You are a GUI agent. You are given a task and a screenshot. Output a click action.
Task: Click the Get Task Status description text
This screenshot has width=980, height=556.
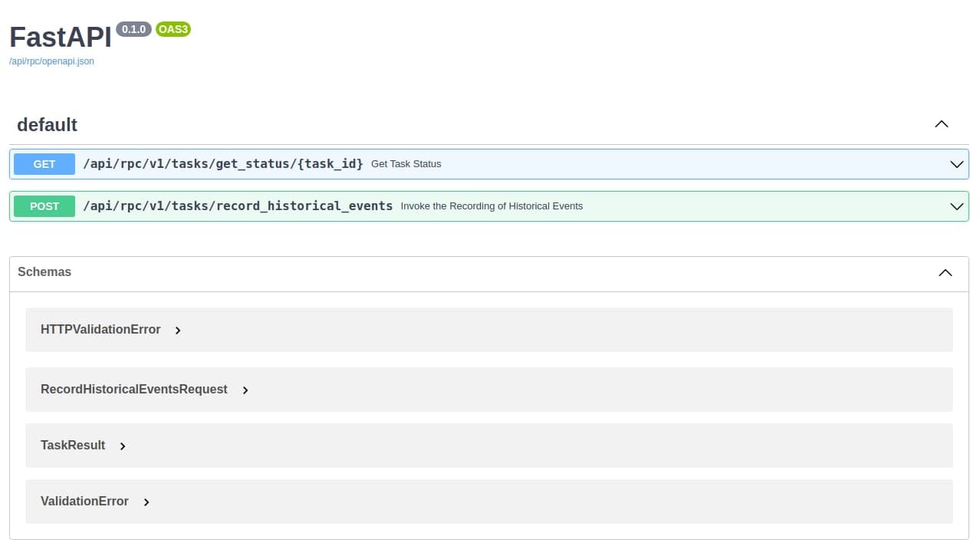tap(406, 164)
